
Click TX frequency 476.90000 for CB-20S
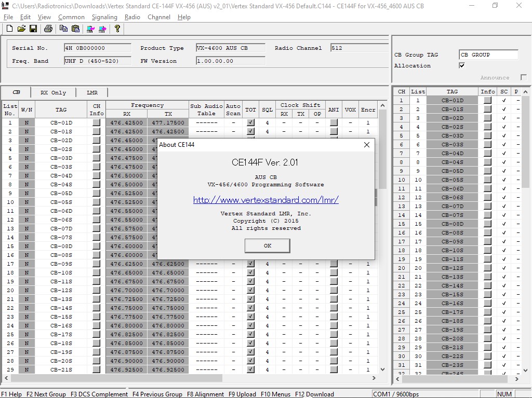168,360
